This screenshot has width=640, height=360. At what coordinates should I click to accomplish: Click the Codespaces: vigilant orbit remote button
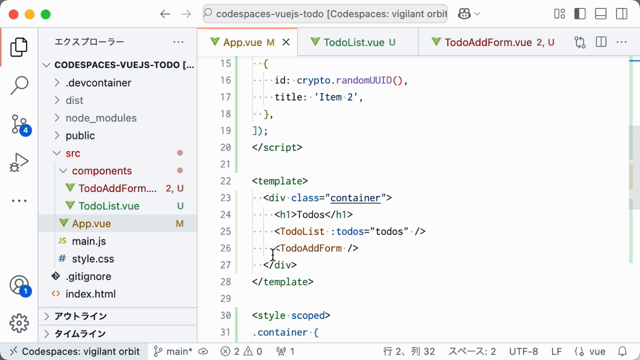coord(74,351)
